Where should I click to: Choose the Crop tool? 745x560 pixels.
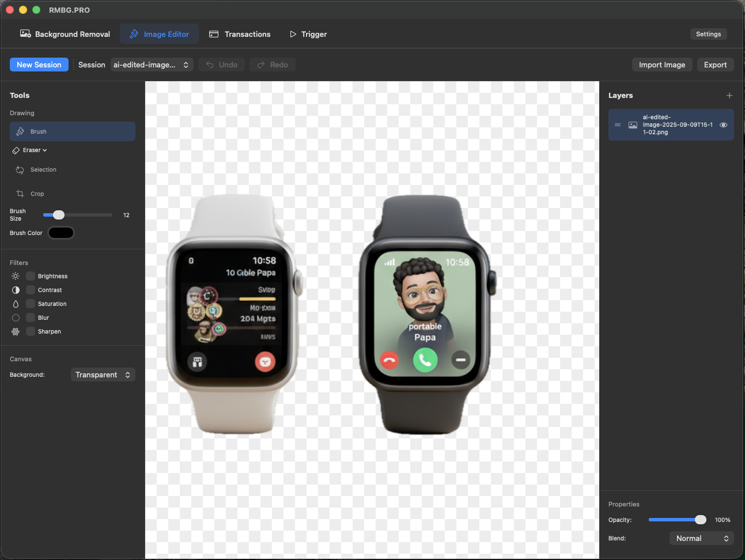(37, 194)
